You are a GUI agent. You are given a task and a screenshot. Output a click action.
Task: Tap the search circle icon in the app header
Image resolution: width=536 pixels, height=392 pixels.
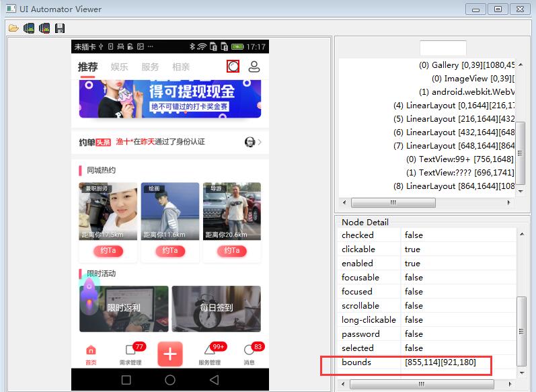[233, 67]
